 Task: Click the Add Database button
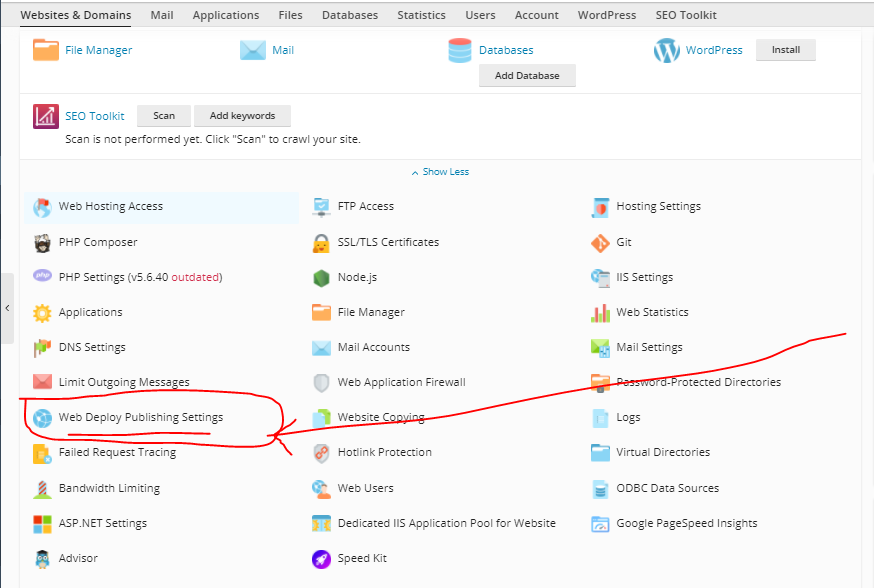(x=527, y=75)
